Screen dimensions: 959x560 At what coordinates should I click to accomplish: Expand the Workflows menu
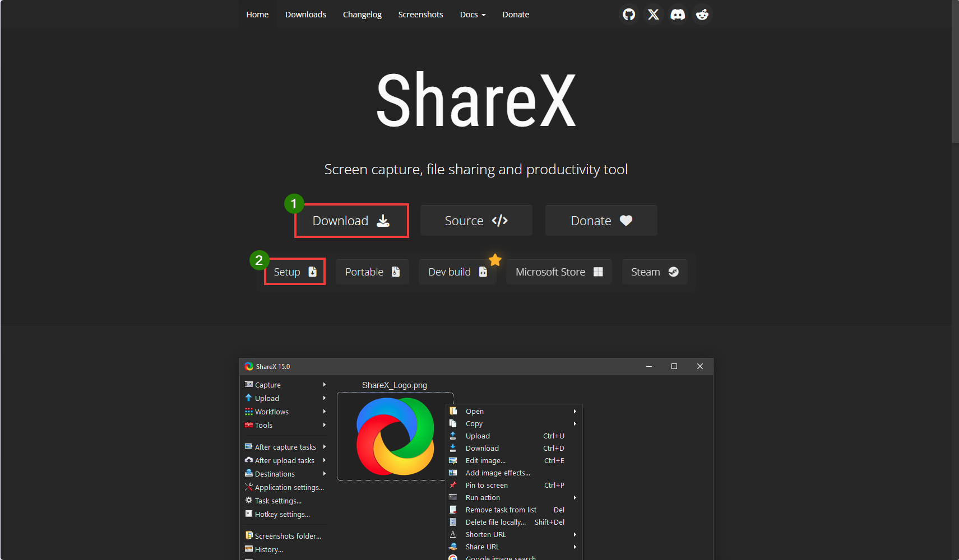click(x=285, y=412)
